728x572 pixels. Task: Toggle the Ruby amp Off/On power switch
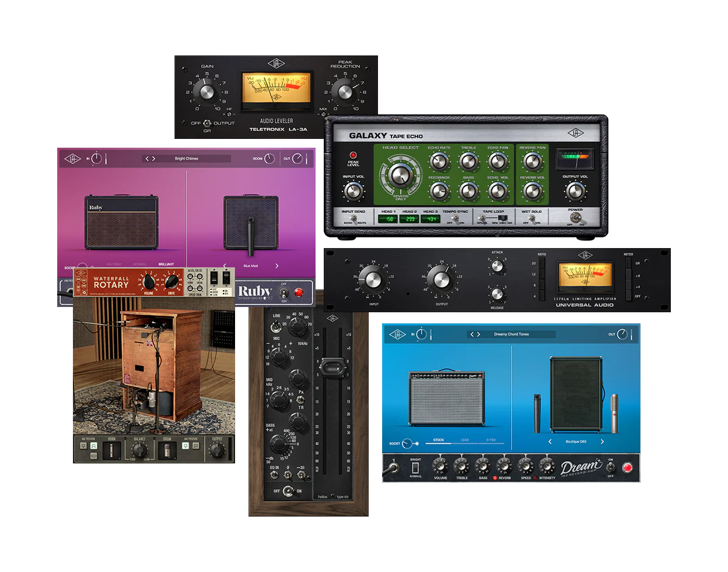pyautogui.click(x=284, y=293)
